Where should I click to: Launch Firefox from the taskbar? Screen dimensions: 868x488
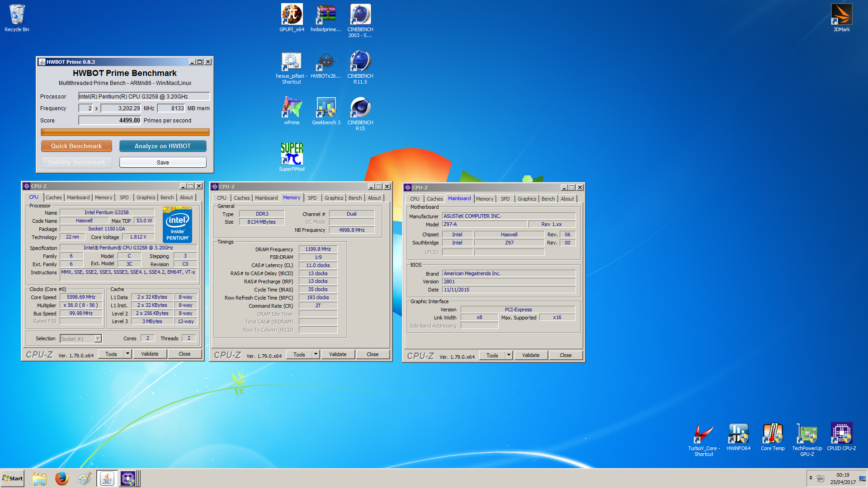tap(62, 479)
